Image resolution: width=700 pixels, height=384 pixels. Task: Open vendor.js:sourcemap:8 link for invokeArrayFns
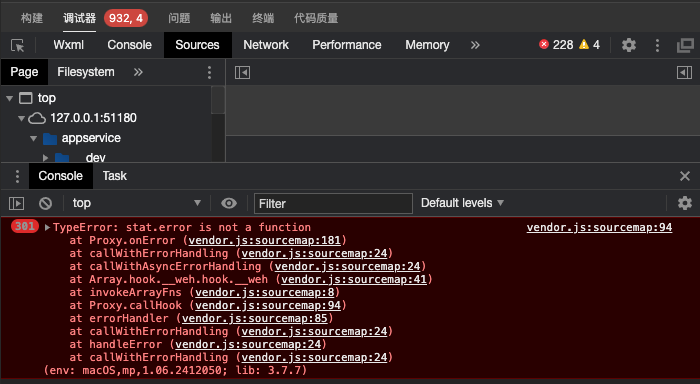pyautogui.click(x=265, y=292)
